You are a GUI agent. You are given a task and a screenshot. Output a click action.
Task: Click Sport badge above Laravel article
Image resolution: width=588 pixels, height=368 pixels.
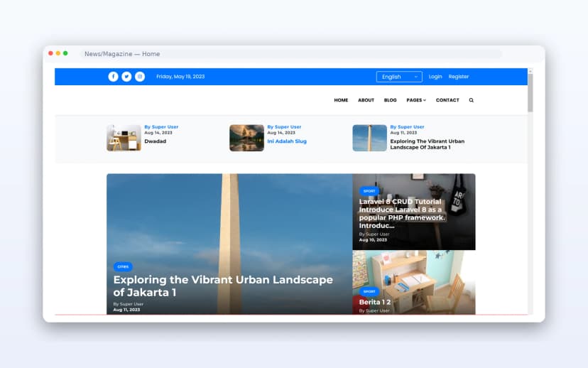(369, 191)
